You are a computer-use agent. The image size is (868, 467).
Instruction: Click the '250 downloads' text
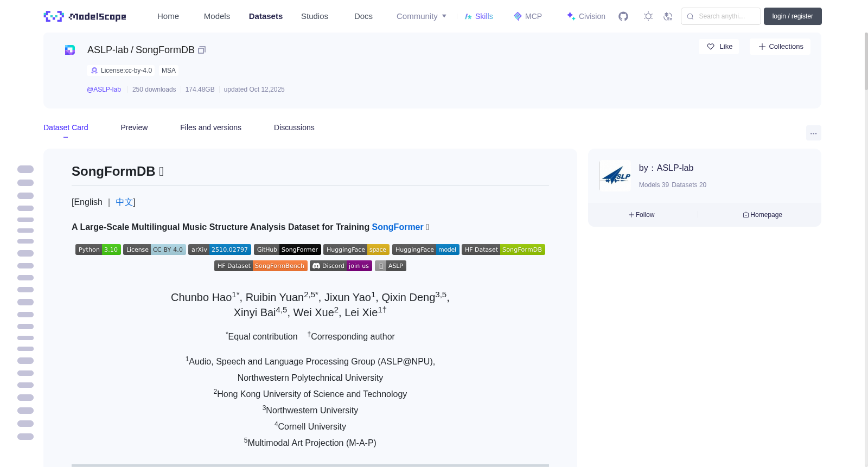154,89
